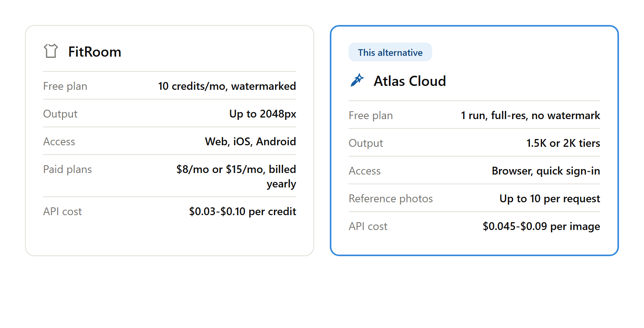The image size is (644, 328).
Task: Click 10 credits/mo, watermarked value
Action: (227, 86)
